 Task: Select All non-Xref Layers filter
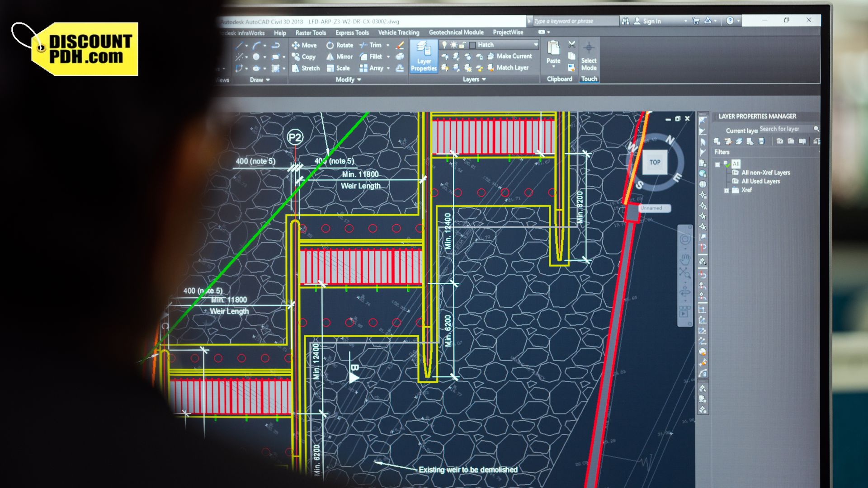pyautogui.click(x=766, y=173)
